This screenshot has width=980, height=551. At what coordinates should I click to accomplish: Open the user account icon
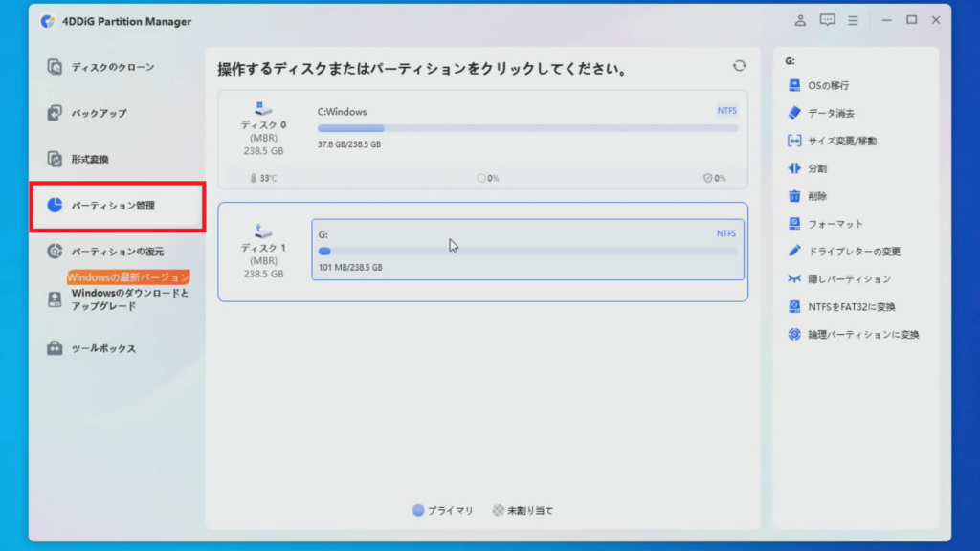click(800, 20)
